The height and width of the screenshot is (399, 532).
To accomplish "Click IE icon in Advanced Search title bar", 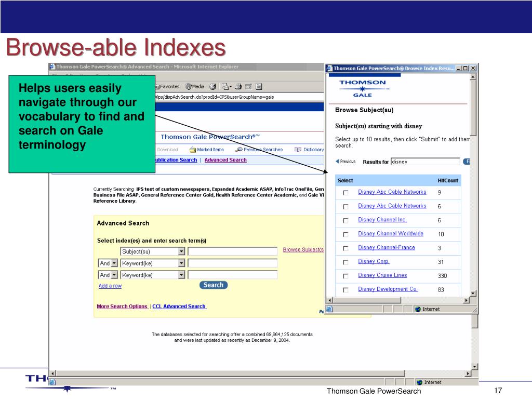I will click(52, 66).
